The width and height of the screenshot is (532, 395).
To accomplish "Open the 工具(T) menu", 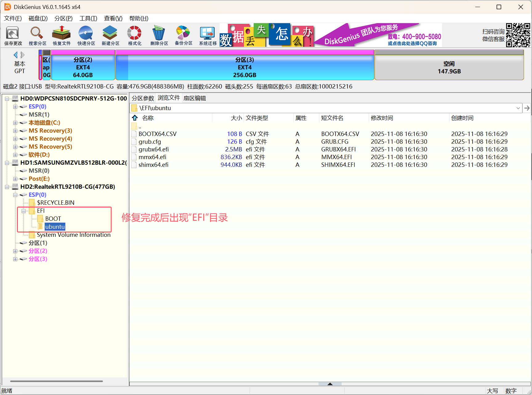I will pyautogui.click(x=88, y=18).
